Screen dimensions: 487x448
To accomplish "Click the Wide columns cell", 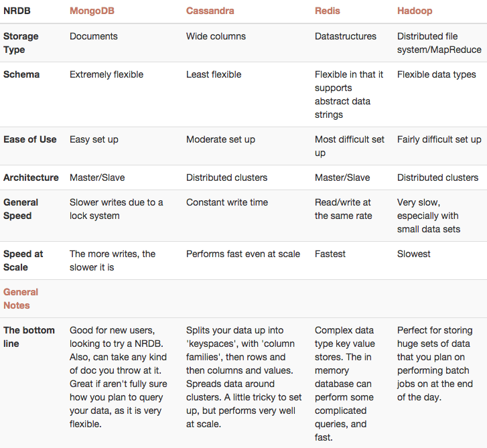I will point(216,36).
